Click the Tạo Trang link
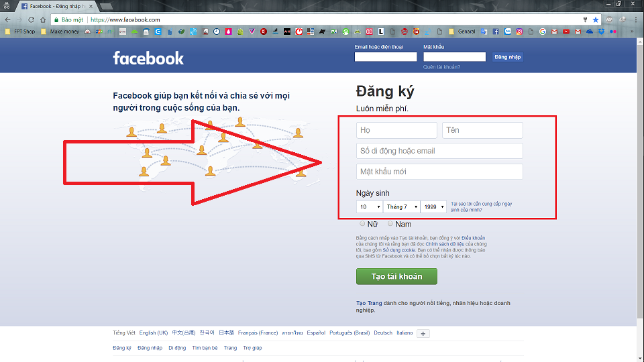Image resolution: width=644 pixels, height=362 pixels. [x=369, y=303]
